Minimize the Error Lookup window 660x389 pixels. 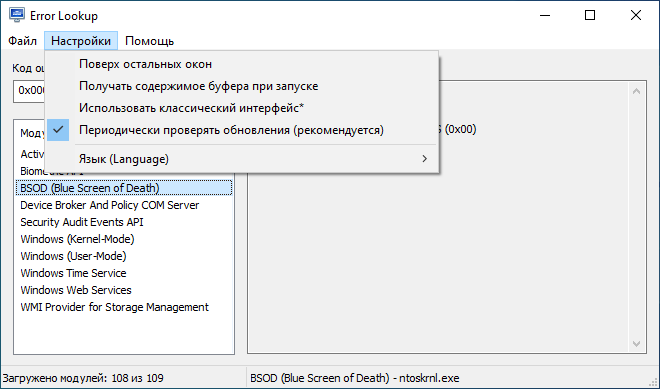pos(545,16)
